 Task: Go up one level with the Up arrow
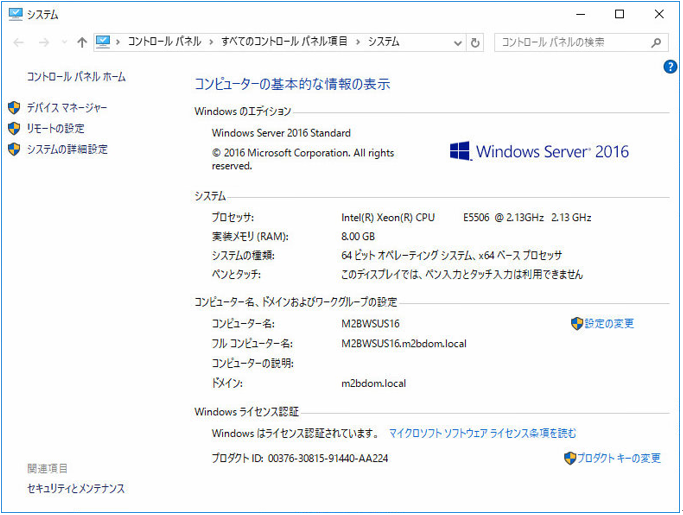82,42
